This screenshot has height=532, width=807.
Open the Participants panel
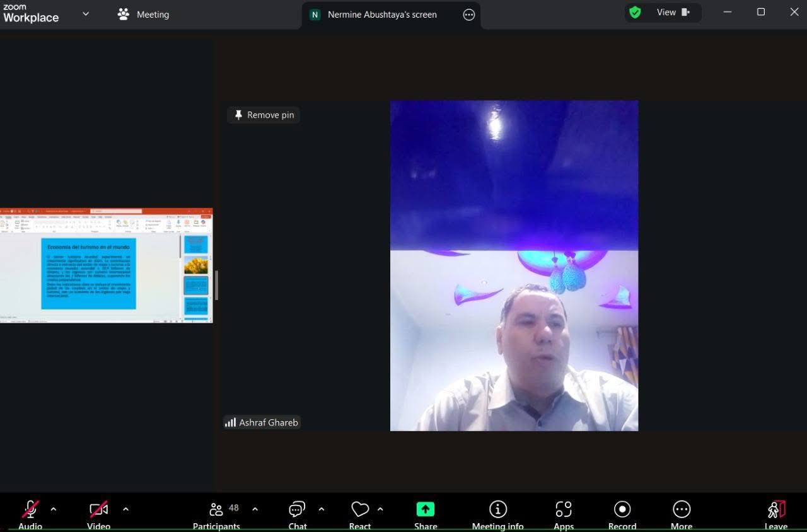pos(217,513)
